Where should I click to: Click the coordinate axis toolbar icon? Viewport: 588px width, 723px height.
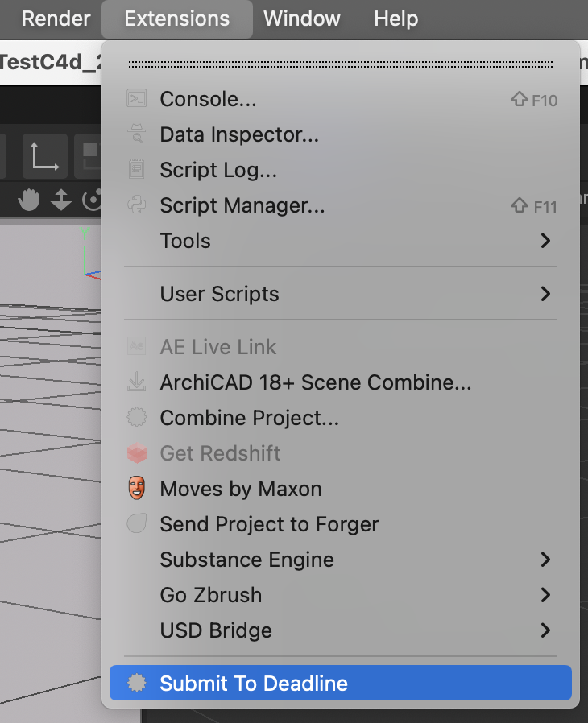(45, 156)
